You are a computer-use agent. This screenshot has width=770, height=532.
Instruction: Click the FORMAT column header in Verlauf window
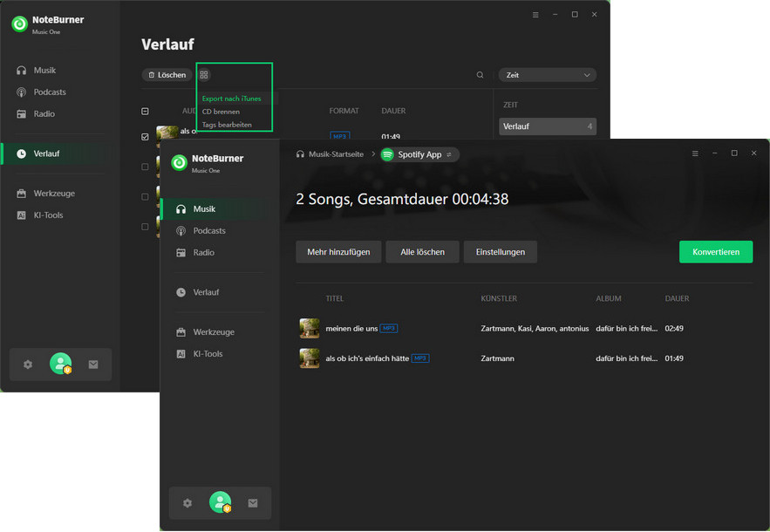click(x=344, y=111)
